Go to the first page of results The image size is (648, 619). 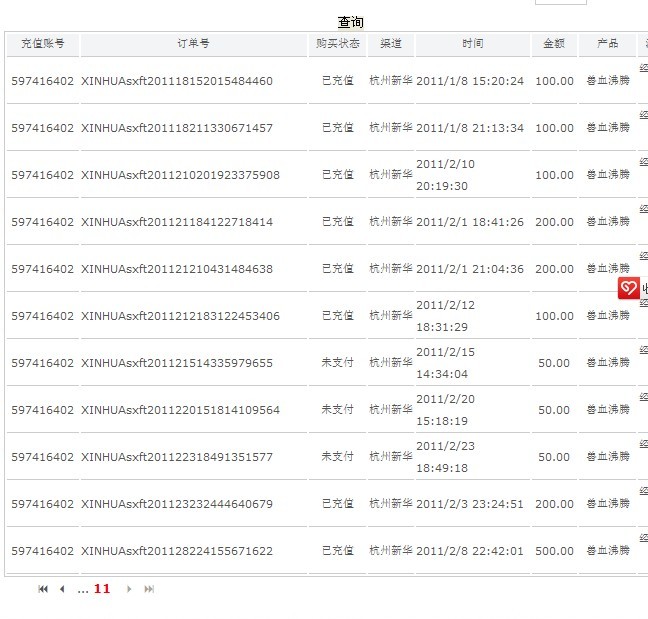pos(43,589)
